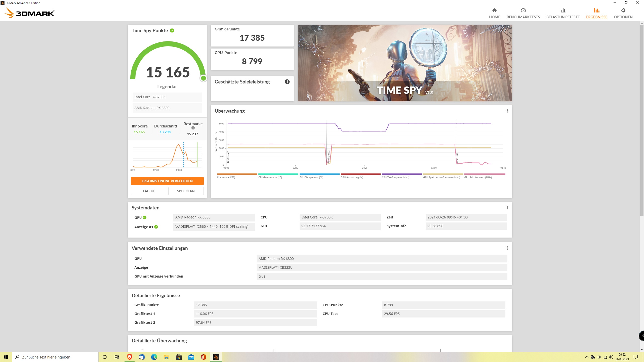The width and height of the screenshot is (644, 362).
Task: Click green validation check next to Time Spy Punkte
Action: click(x=172, y=30)
